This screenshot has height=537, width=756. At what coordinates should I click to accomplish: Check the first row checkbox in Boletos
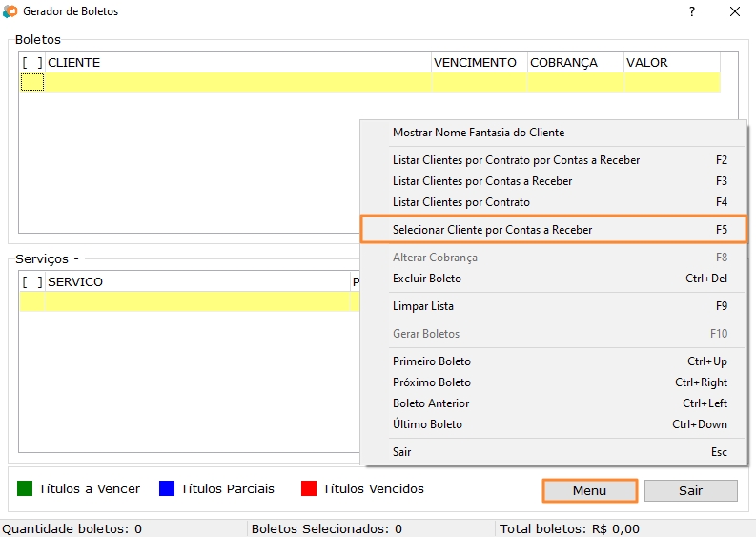[32, 82]
